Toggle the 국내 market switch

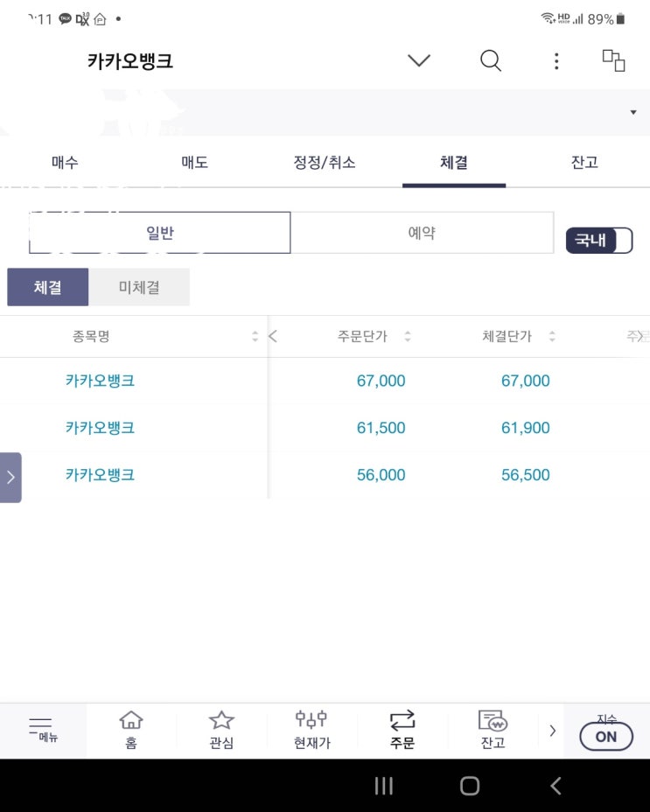[x=599, y=241]
